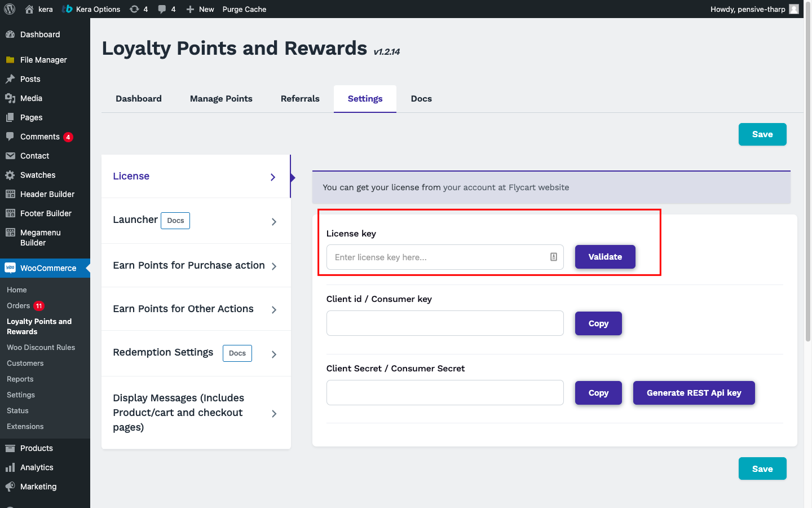812x508 pixels.
Task: Expand the Launcher section chevron
Action: point(274,222)
